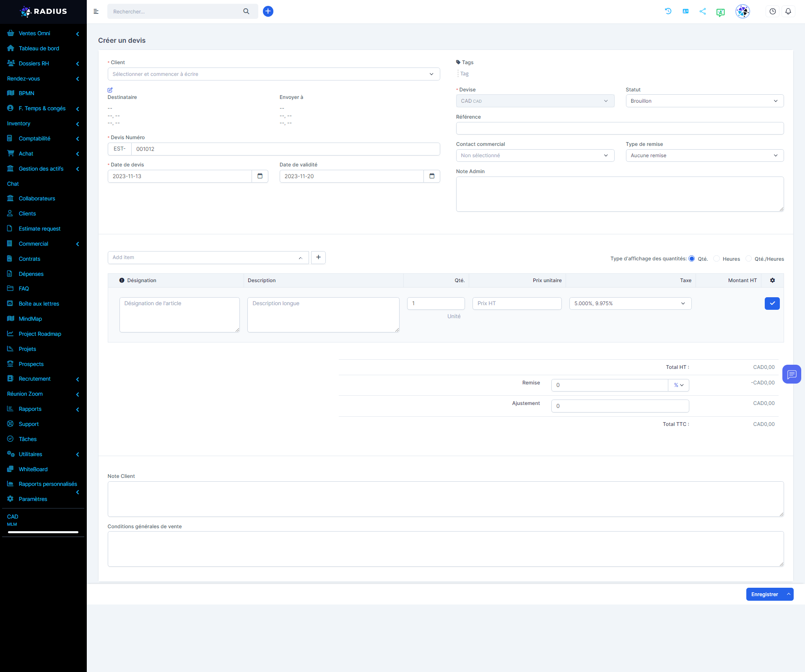Open the user profile avatar
This screenshot has width=805, height=672.
743,11
